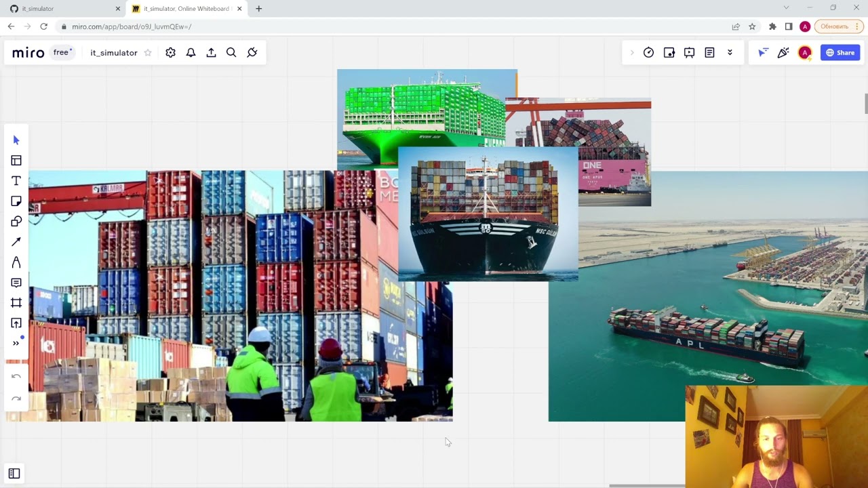Select the Frame tool

tap(16, 303)
